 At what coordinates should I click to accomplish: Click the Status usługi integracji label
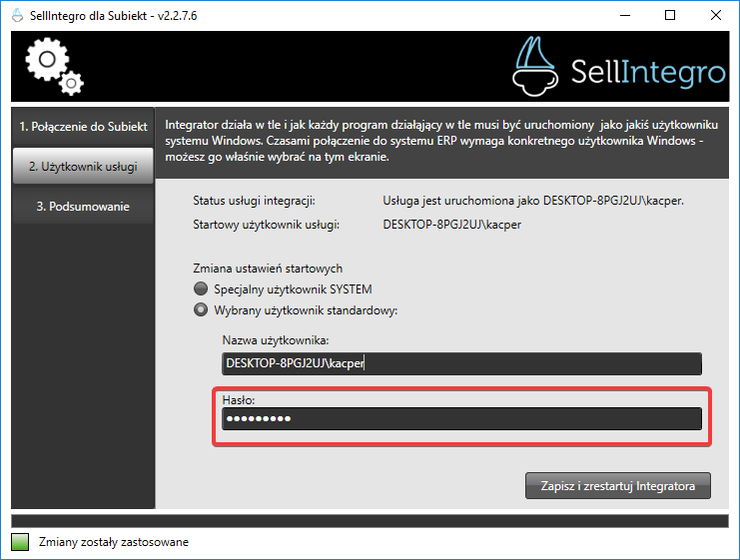[x=254, y=201]
